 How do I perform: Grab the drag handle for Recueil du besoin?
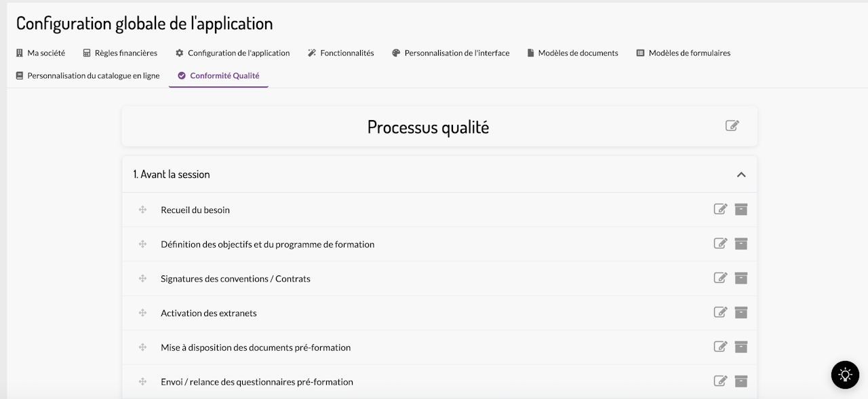click(x=142, y=210)
